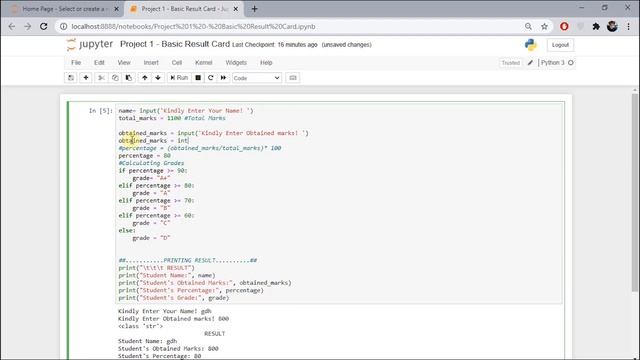The image size is (640, 360).
Task: Click the comment #Calculating Grades
Action: click(x=151, y=163)
